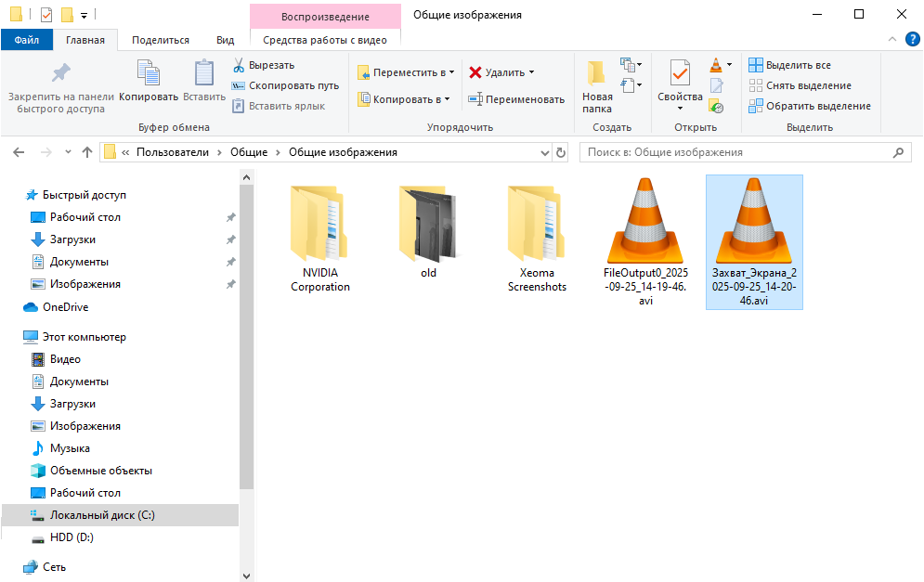Select Local Disk (C:) in navigation pane

pos(102,515)
